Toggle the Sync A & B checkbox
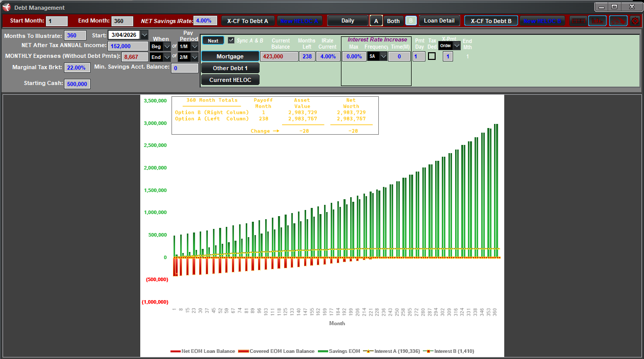 pyautogui.click(x=231, y=40)
